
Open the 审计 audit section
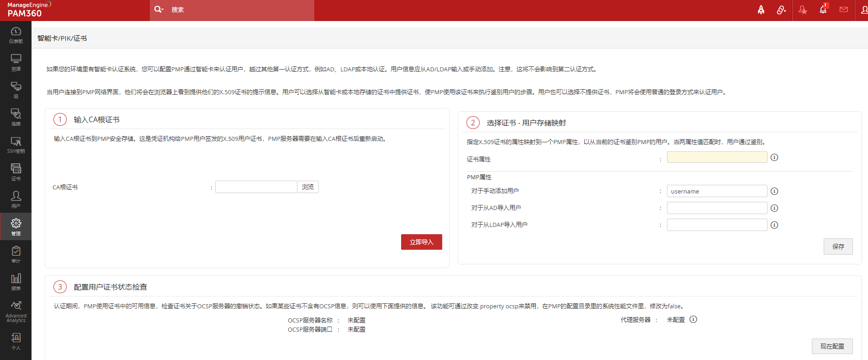16,254
